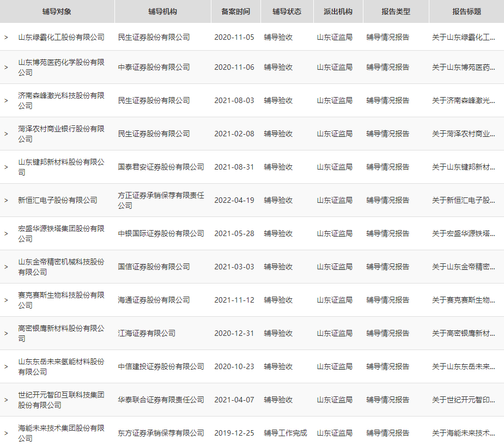This screenshot has width=504, height=446.
Task: Open report 关于高密银鹰新材...
Action: pos(464,334)
